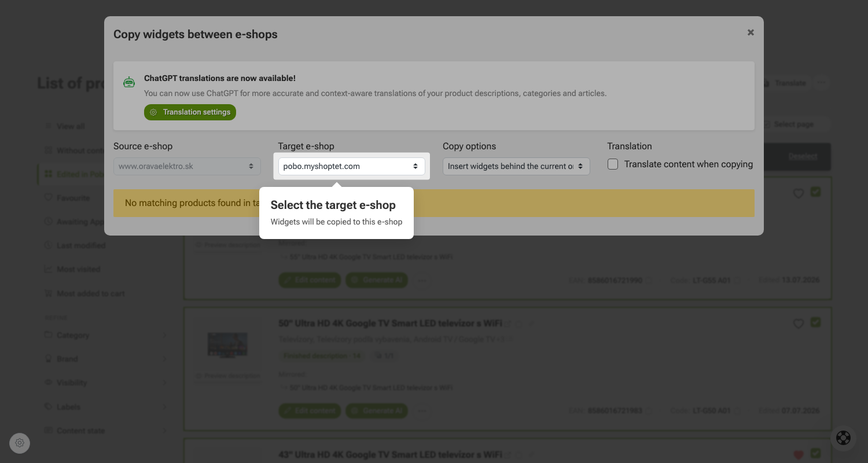Viewport: 868px width, 463px height.
Task: Open Translation settings for ChatGPT
Action: click(190, 112)
